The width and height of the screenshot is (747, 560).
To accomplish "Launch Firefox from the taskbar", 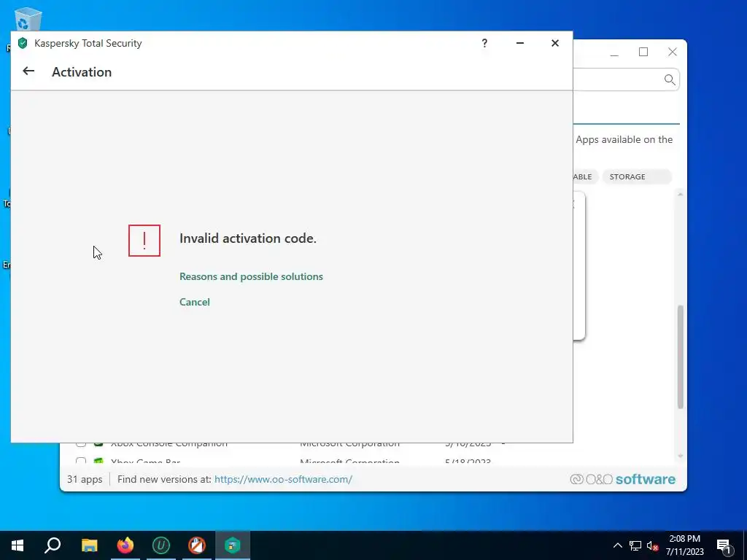I will (x=125, y=545).
